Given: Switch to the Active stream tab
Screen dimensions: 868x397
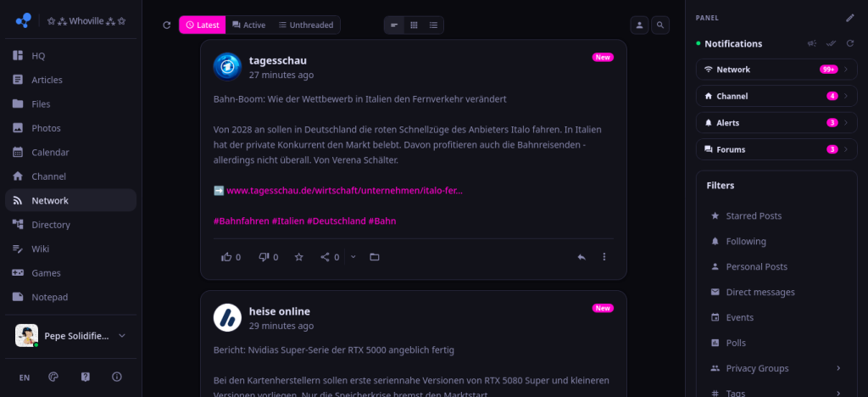Looking at the screenshot, I should (x=248, y=25).
